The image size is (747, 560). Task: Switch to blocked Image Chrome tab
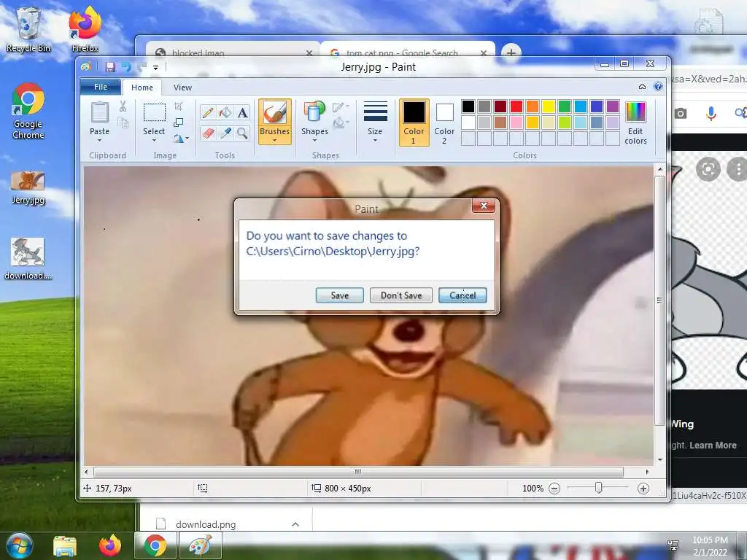233,50
